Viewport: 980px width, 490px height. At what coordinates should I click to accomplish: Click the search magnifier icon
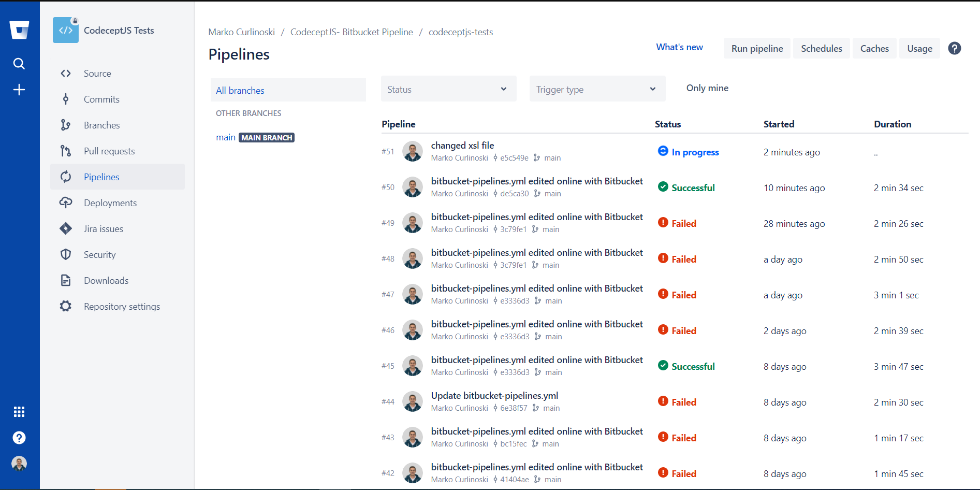point(19,64)
